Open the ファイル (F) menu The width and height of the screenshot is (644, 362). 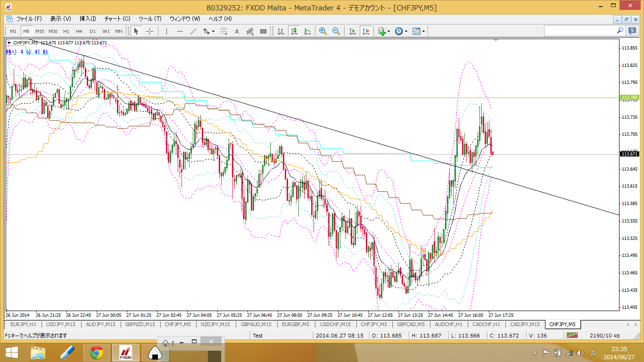pos(29,19)
